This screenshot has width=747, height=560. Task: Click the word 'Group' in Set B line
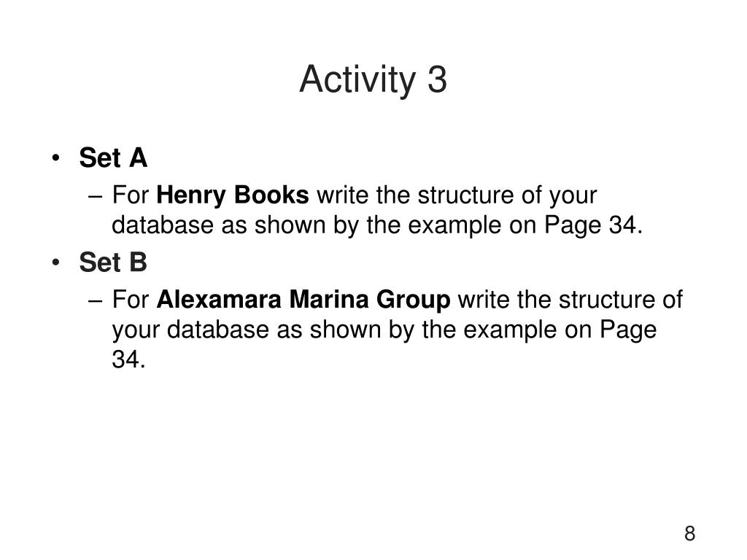point(413,300)
